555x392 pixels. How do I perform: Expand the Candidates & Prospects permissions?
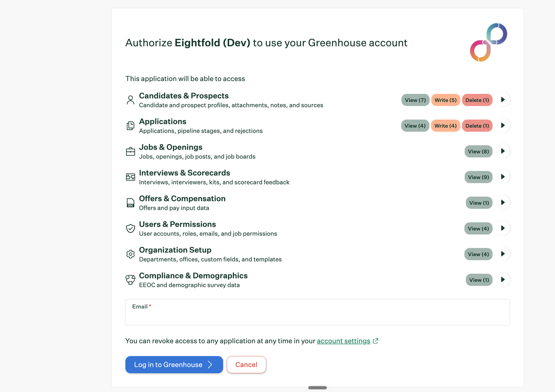(503, 100)
